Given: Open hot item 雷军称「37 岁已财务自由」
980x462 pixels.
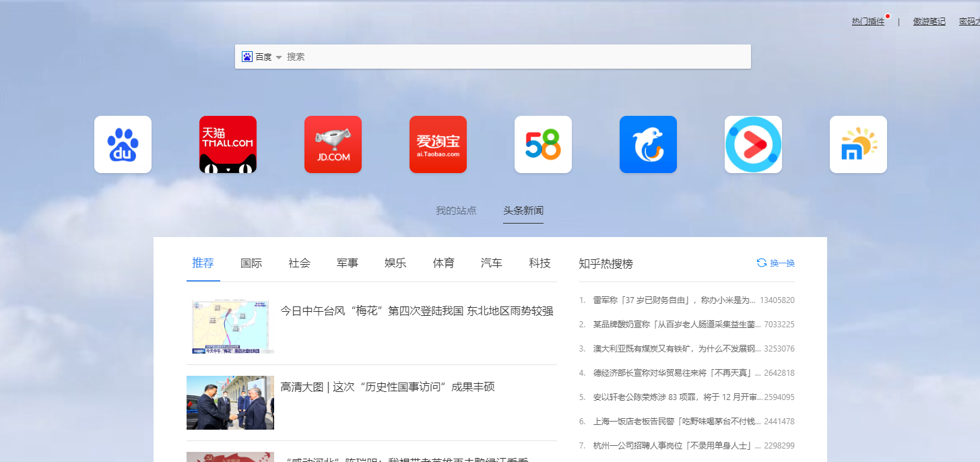Looking at the screenshot, I should click(x=675, y=300).
